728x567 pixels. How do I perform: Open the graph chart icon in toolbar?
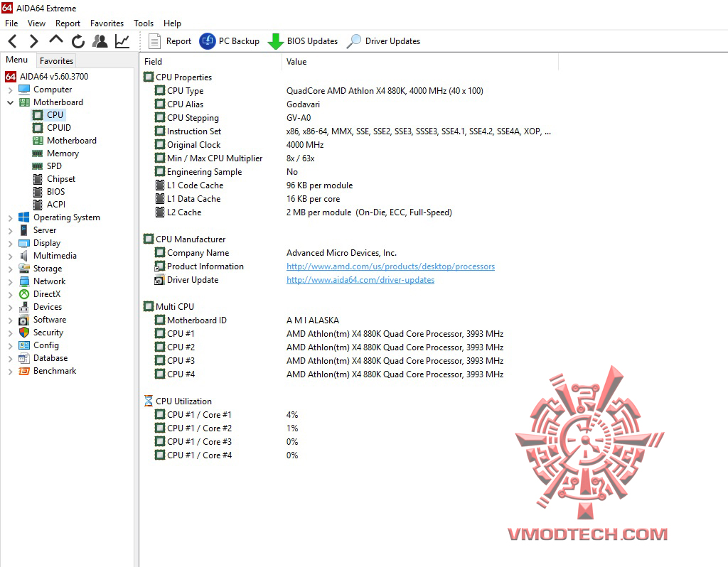[122, 41]
